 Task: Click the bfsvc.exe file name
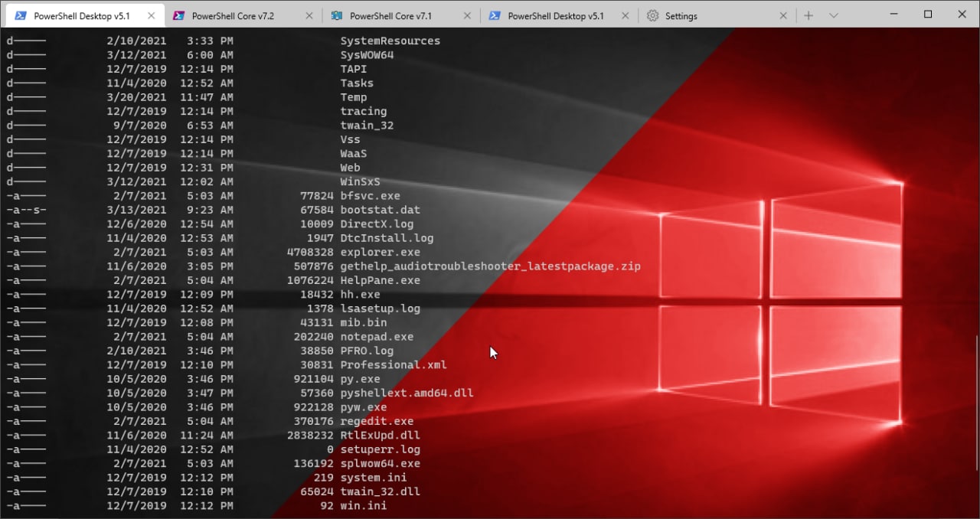point(371,196)
